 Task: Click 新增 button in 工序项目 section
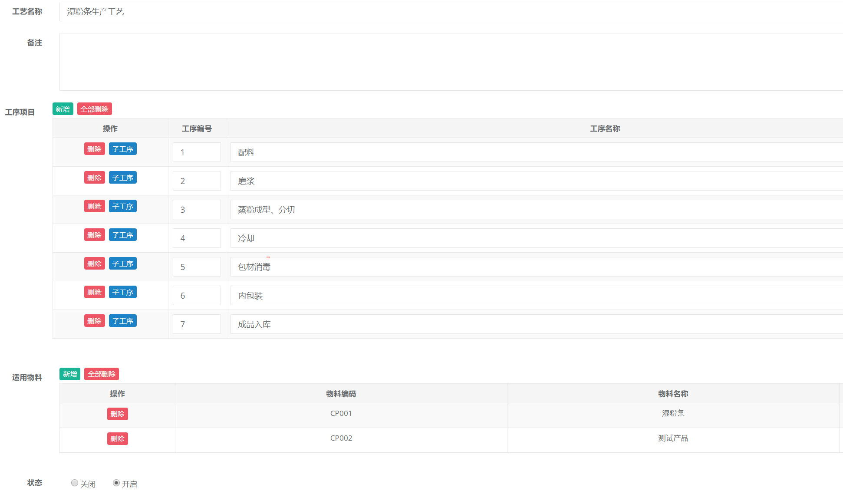[x=63, y=109]
